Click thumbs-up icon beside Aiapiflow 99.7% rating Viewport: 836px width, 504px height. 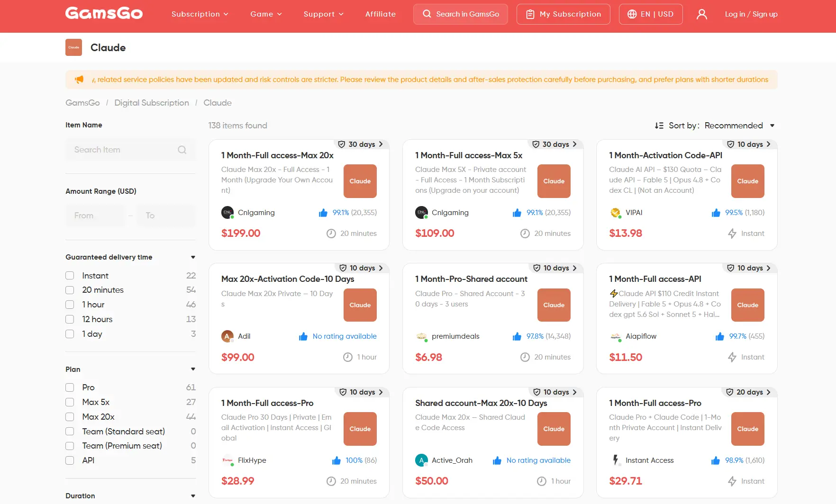click(x=720, y=336)
